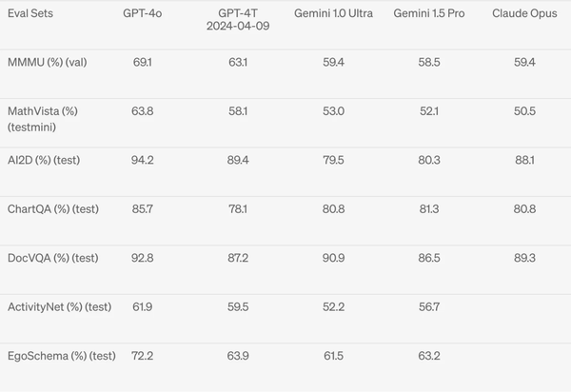Click the EgoSchema (%) (test) row label
This screenshot has height=392, width=571.
point(61,356)
